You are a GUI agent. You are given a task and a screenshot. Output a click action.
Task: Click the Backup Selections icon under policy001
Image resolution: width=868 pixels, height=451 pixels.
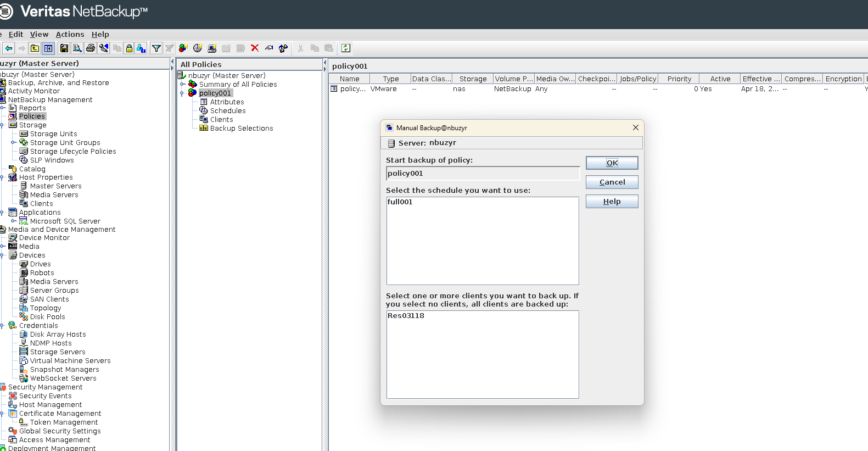[x=204, y=128]
